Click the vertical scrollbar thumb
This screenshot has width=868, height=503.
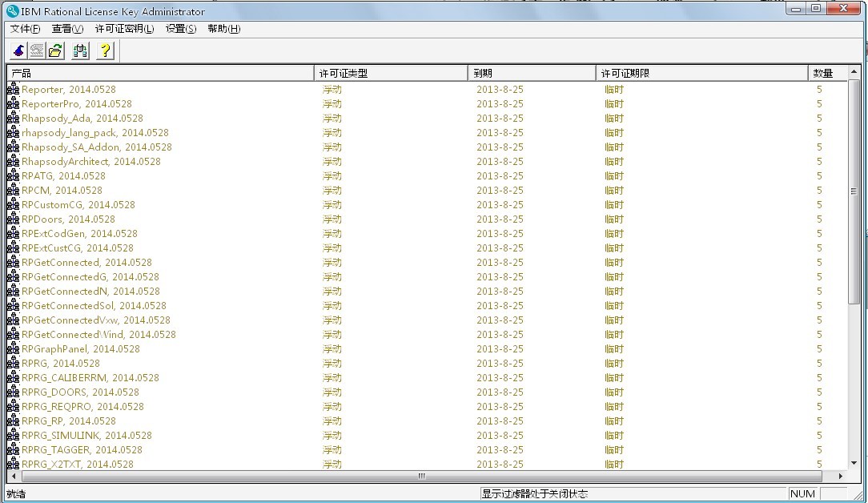point(854,191)
